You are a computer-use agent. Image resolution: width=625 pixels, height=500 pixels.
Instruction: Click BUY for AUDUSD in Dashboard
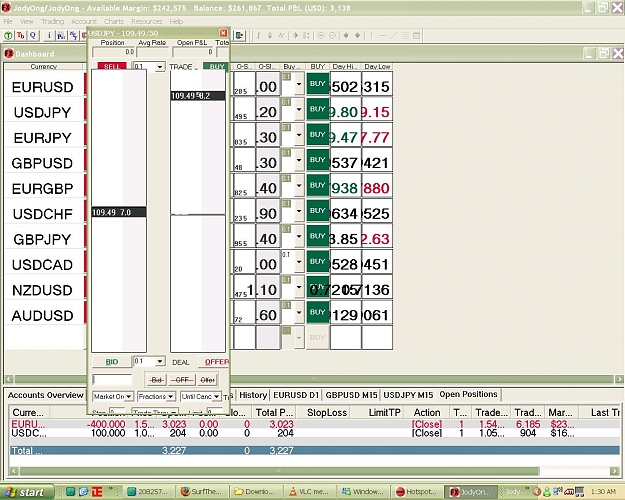[x=318, y=312]
